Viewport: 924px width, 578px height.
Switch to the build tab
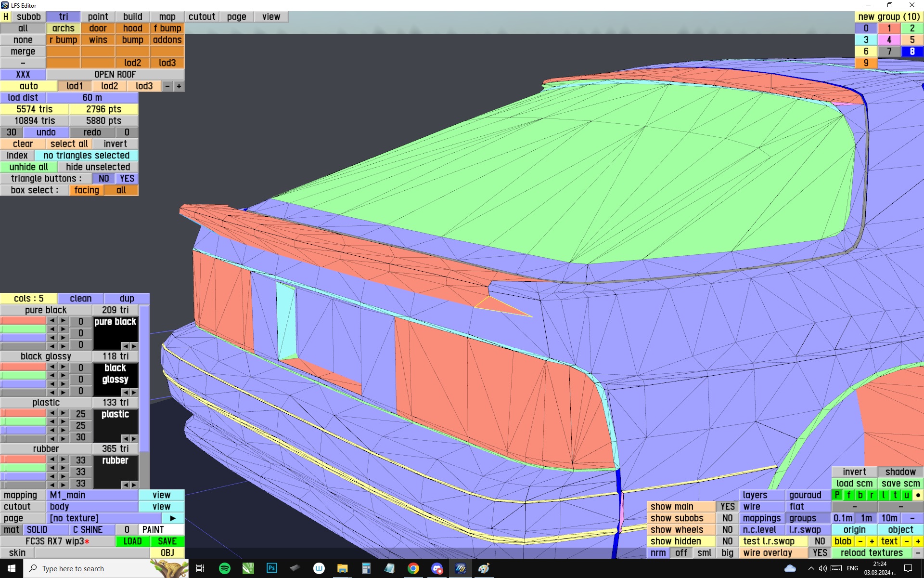[x=132, y=17]
